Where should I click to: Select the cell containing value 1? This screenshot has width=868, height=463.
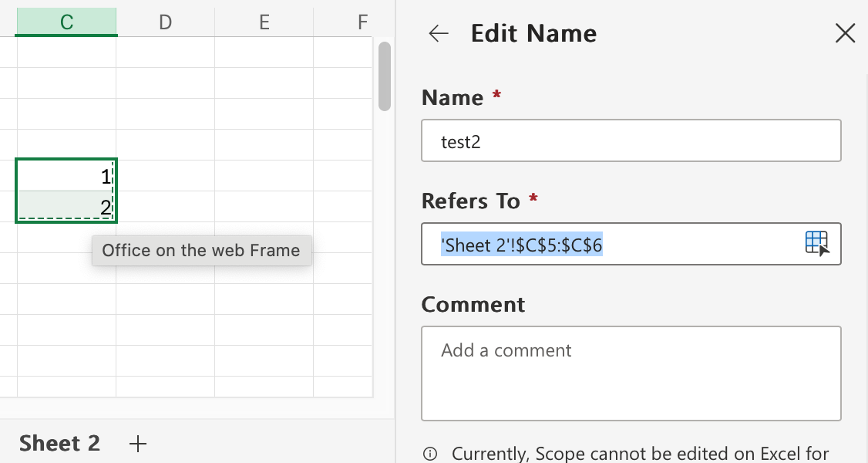[66, 176]
